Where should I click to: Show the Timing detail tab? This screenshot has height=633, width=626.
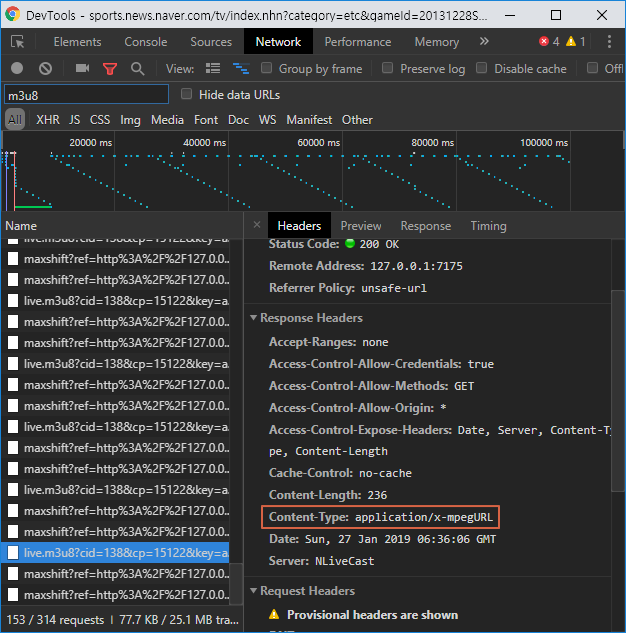pos(488,226)
